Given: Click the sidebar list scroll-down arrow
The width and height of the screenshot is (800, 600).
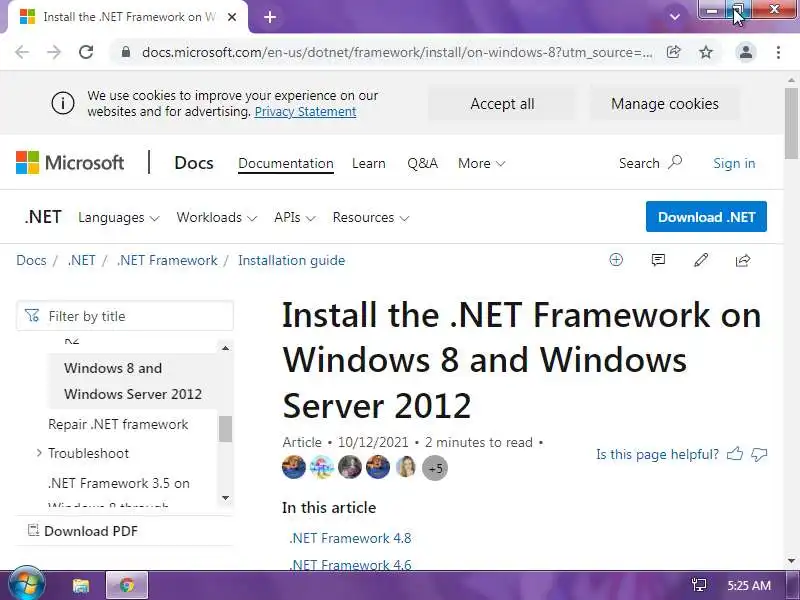Looking at the screenshot, I should click(225, 497).
